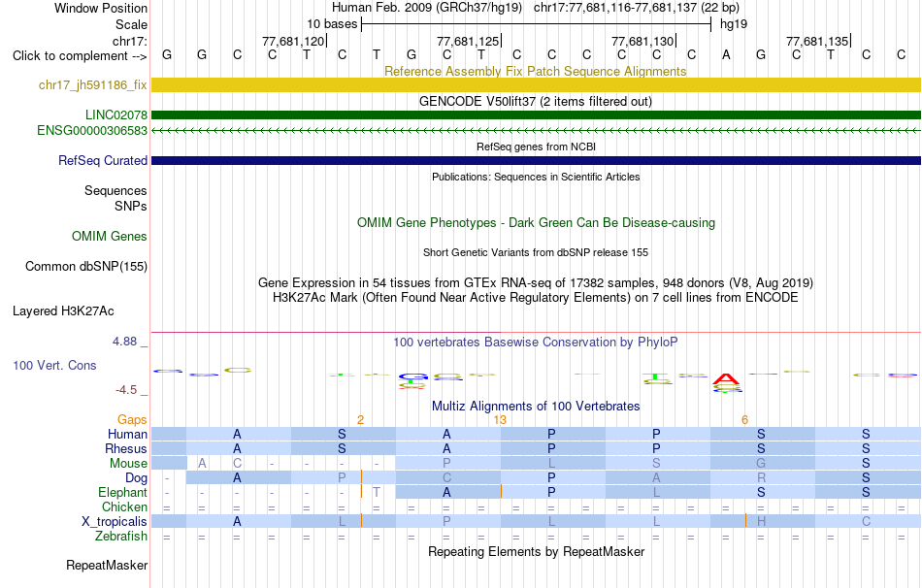The width and height of the screenshot is (922, 588).
Task: Click the 'hg19' scale label
Action: click(734, 24)
